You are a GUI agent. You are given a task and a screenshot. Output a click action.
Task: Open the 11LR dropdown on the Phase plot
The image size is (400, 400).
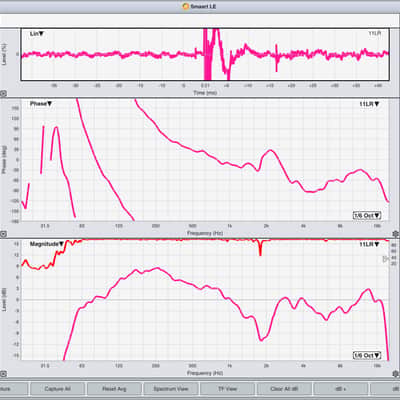point(369,104)
